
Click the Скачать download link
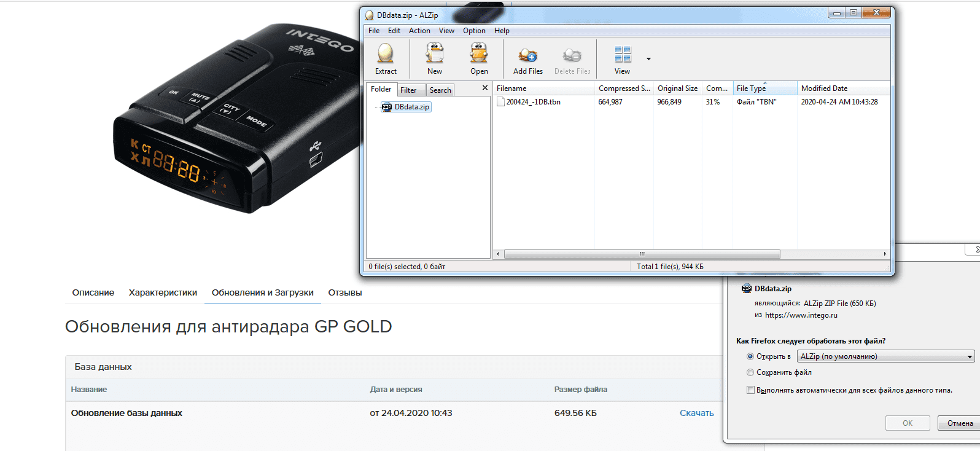point(696,413)
